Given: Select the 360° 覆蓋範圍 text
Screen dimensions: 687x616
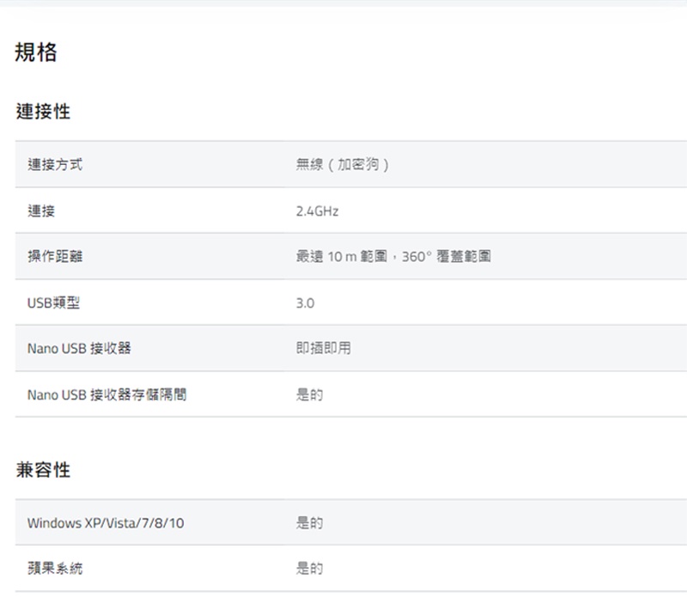Looking at the screenshot, I should (x=447, y=256).
